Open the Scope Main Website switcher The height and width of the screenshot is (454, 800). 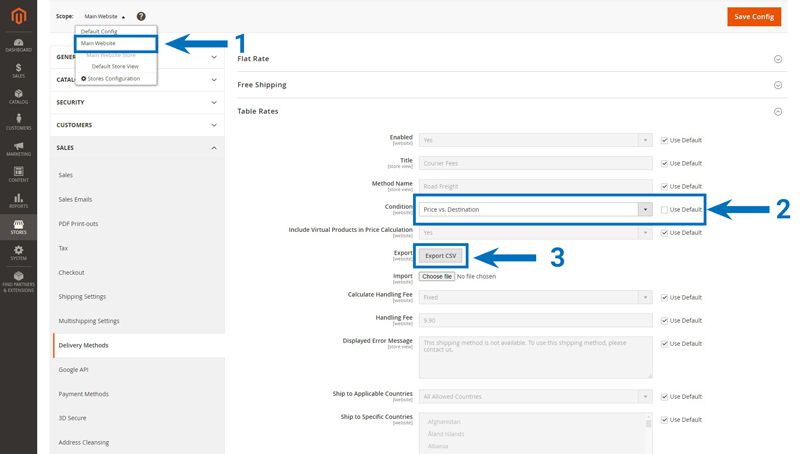[105, 16]
